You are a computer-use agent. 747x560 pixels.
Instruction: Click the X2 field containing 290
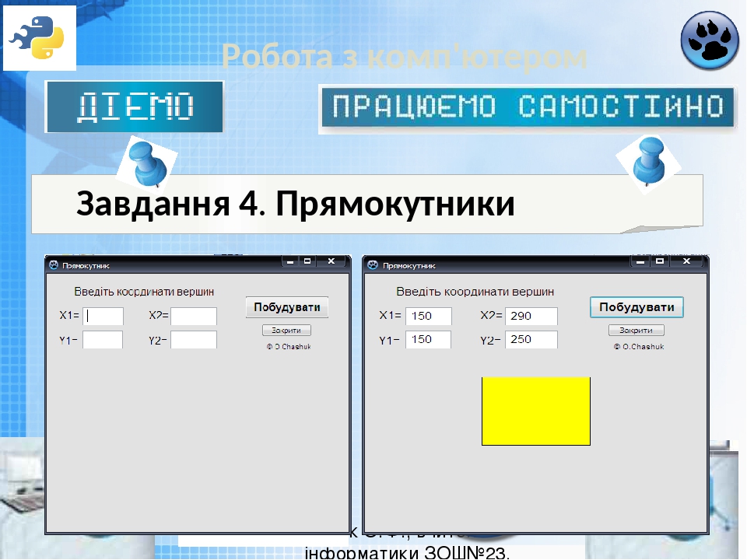(531, 316)
